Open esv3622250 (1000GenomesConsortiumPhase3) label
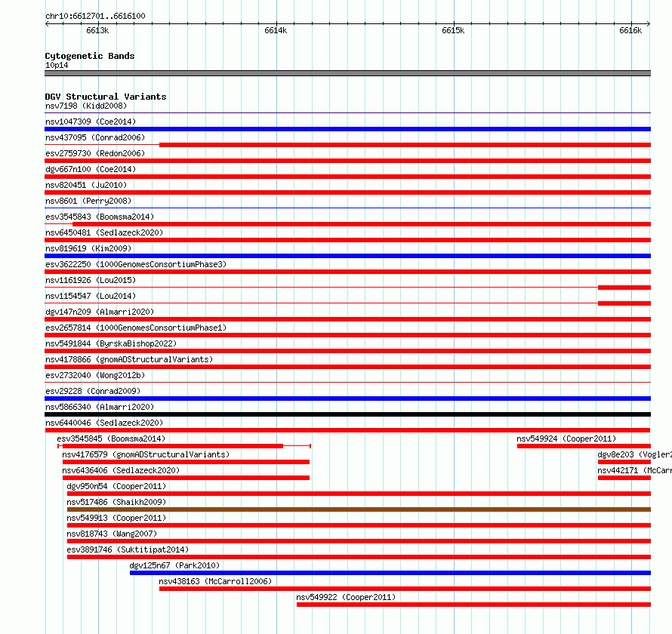Image resolution: width=672 pixels, height=634 pixels. click(136, 264)
